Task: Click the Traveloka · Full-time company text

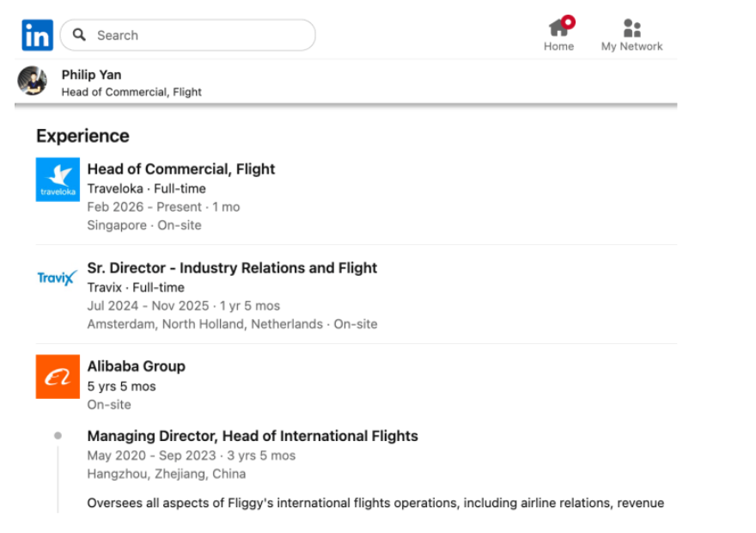Action: coord(146,188)
